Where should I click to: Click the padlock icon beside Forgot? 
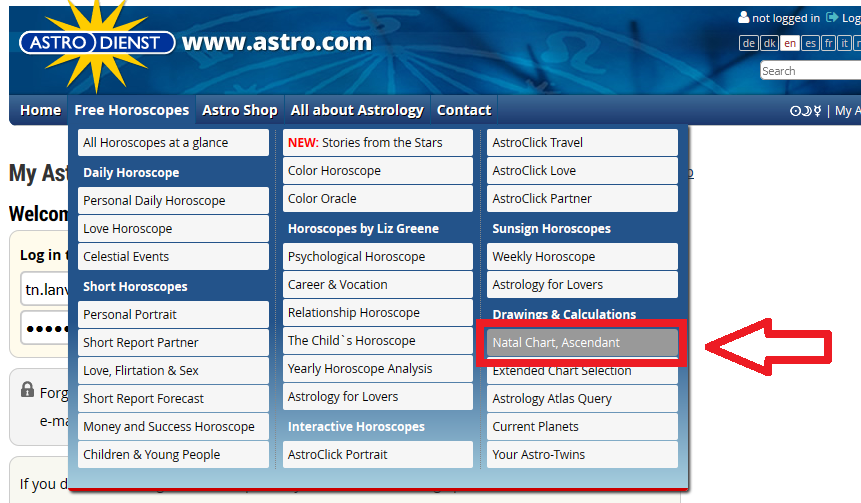point(27,389)
